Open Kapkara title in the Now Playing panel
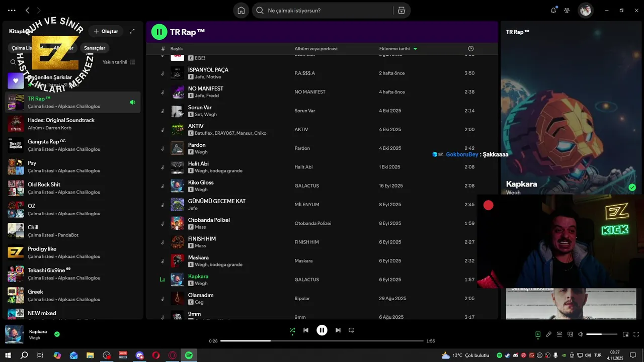 point(521,184)
